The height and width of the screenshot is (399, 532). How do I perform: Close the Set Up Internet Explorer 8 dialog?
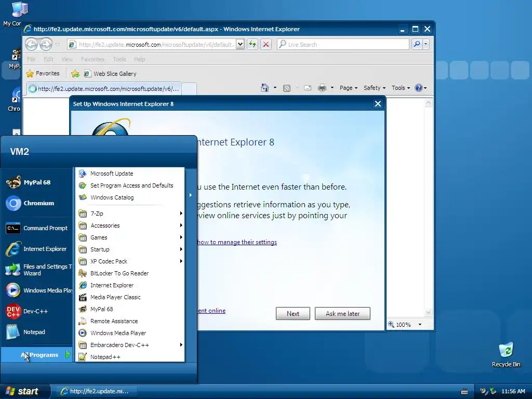(378, 104)
